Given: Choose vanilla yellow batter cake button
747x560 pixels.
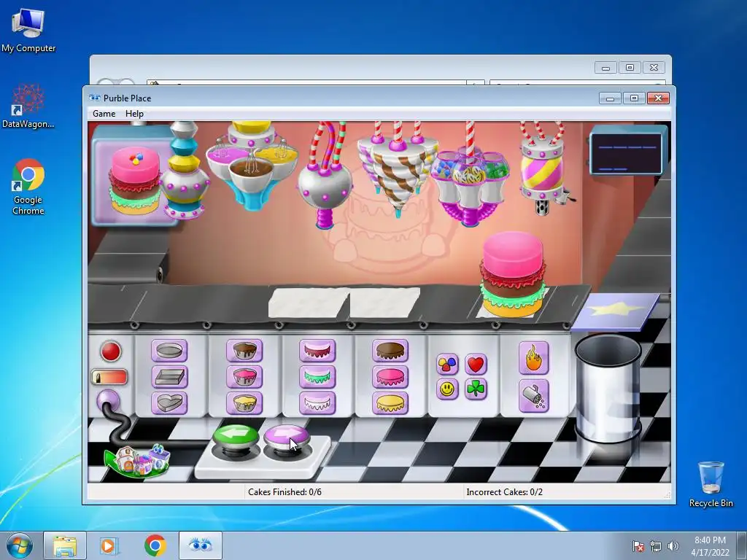Looking at the screenshot, I should coord(244,402).
